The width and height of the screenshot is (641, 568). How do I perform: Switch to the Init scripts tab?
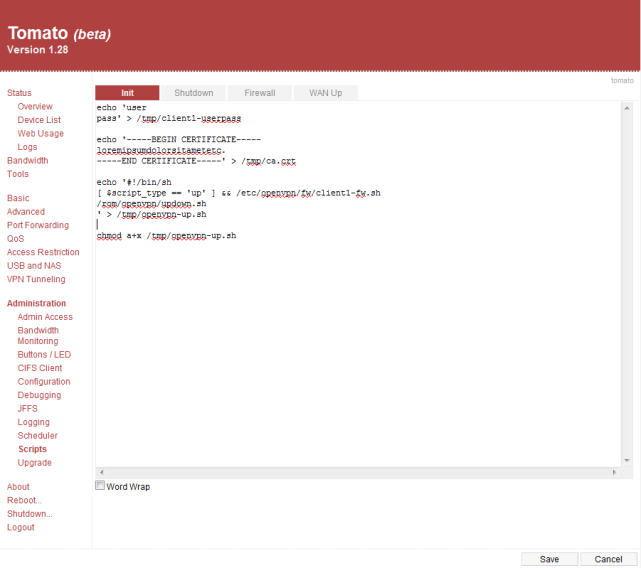point(127,93)
